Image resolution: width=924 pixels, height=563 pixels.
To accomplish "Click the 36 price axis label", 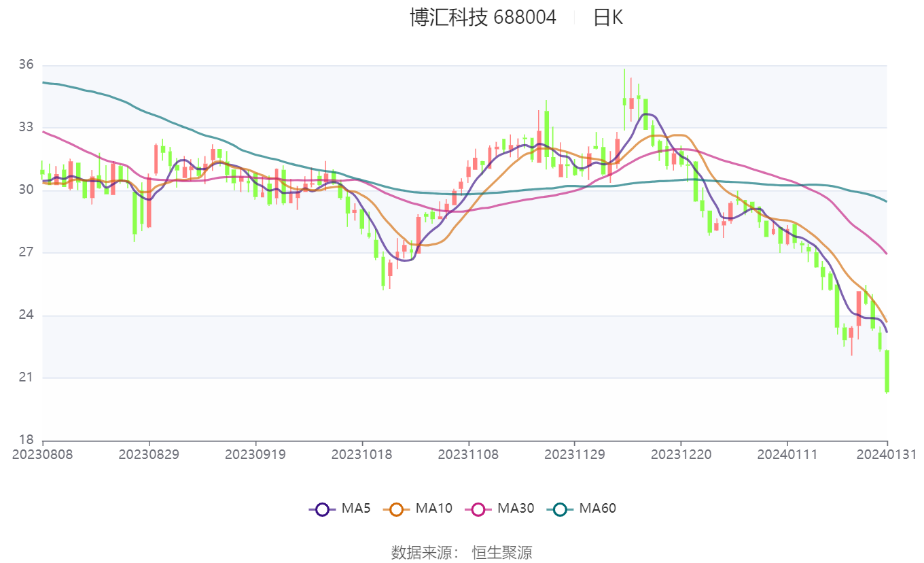I will point(26,65).
